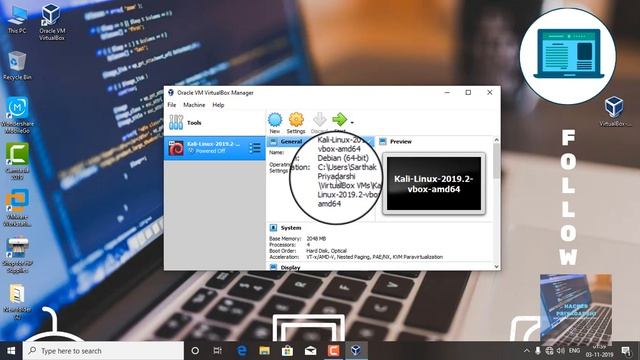
Task: Switch to VirtualBox on the taskbar
Action: coord(356,351)
